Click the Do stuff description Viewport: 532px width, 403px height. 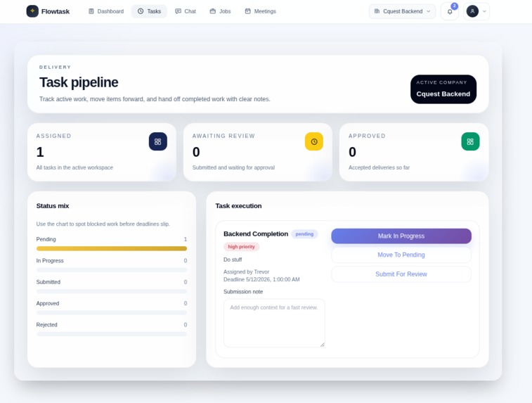point(233,260)
